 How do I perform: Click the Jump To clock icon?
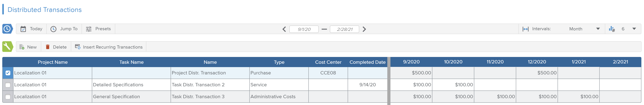pyautogui.click(x=53, y=29)
